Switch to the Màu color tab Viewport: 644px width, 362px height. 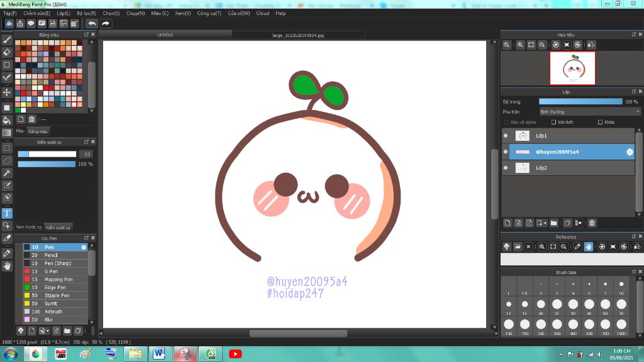click(20, 131)
